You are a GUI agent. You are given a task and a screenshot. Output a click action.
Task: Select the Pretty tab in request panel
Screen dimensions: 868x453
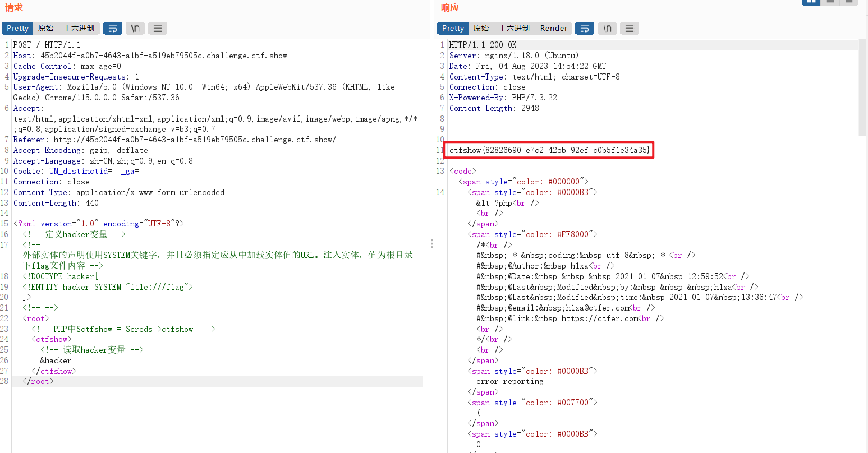[17, 28]
